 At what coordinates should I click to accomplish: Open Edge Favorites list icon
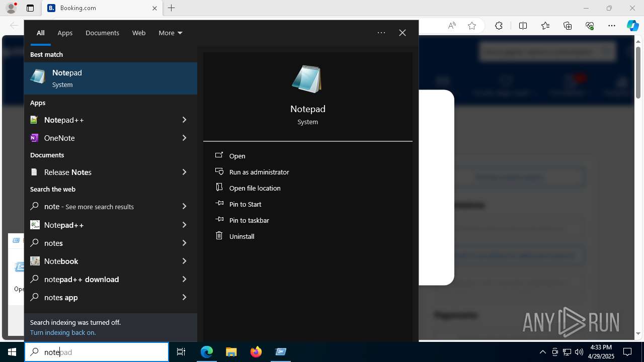[545, 26]
